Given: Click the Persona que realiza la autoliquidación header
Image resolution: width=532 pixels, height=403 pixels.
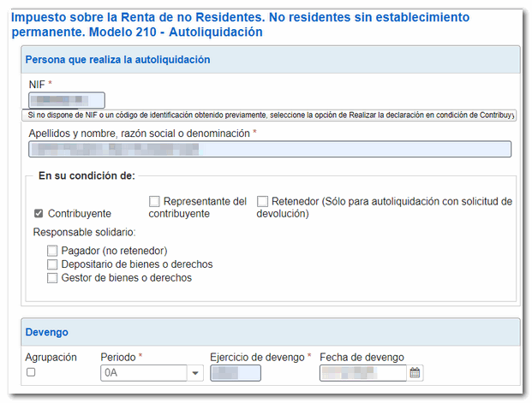Looking at the screenshot, I should tap(118, 60).
